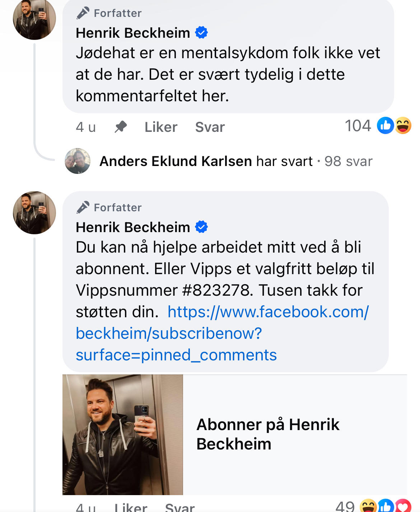
Task: Expand the 98 svar reply thread
Action: [x=348, y=161]
